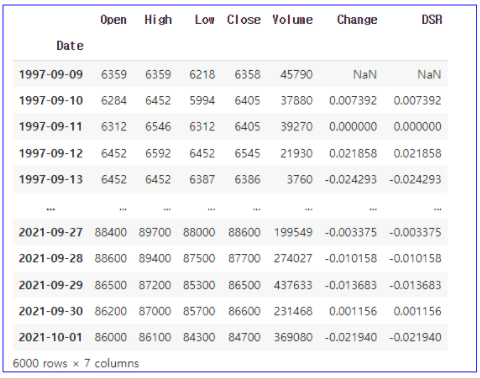The image size is (480, 378).
Task: Select Open value 88400
Action: 111,232
